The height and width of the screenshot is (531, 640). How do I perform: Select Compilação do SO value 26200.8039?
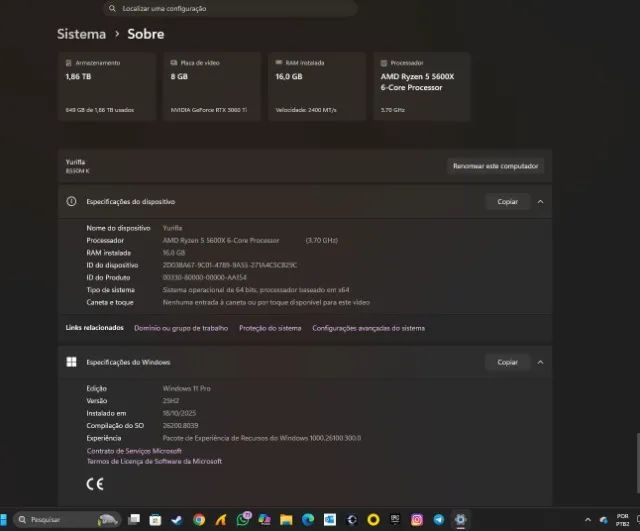180,425
